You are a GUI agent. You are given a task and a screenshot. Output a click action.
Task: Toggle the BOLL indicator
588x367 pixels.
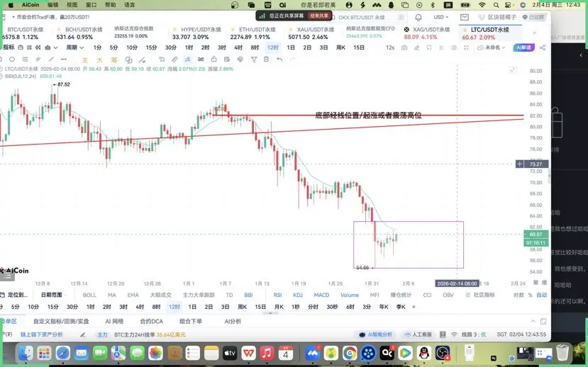89,295
